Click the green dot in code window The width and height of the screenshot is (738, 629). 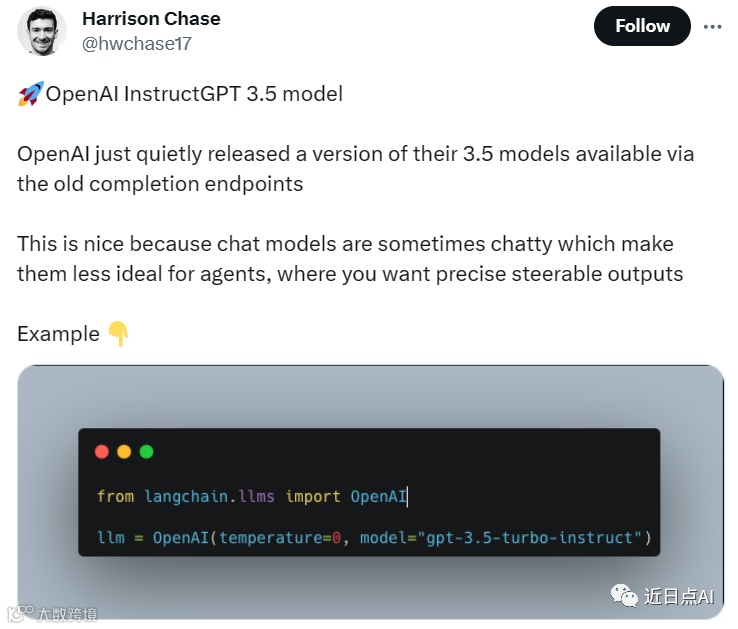pos(146,452)
